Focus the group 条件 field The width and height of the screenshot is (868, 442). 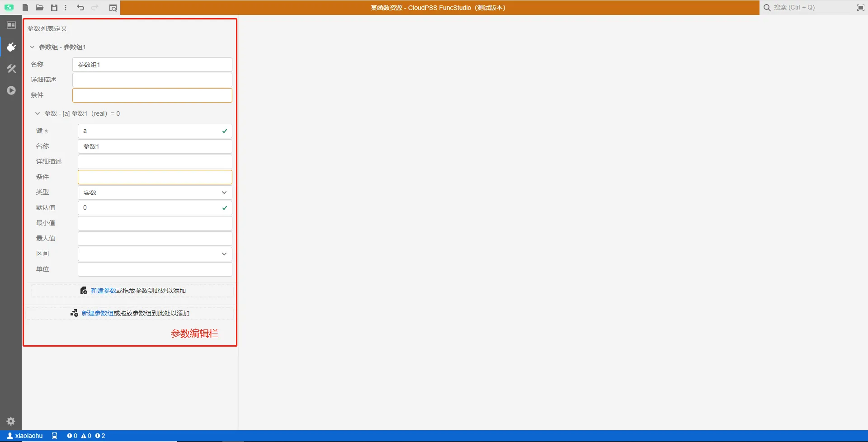point(152,95)
